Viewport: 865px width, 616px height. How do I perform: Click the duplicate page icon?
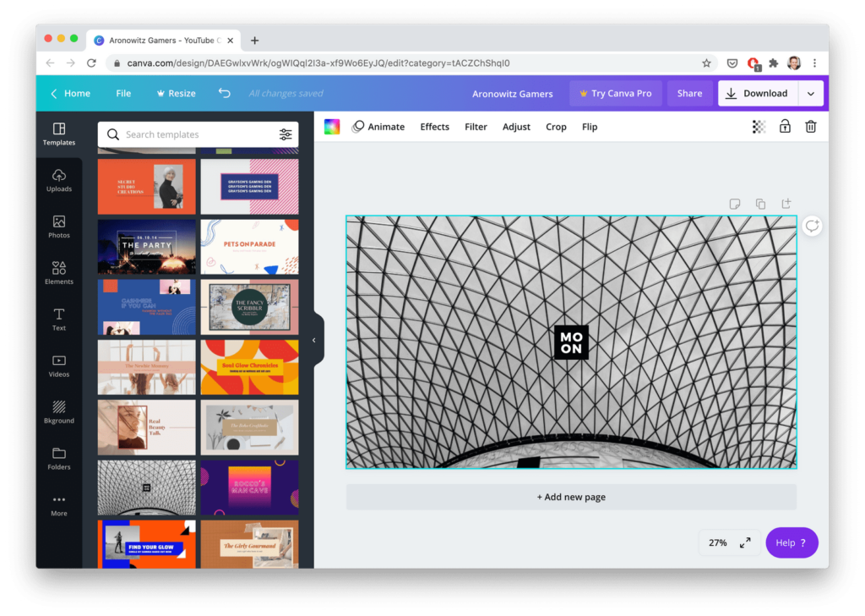click(760, 204)
